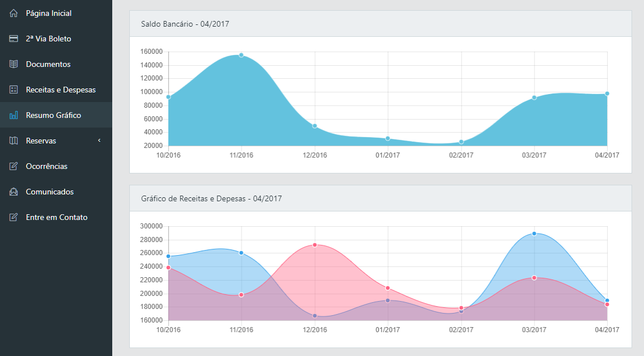
Task: Click the envelope icon beside Comunicados
Action: pyautogui.click(x=14, y=192)
